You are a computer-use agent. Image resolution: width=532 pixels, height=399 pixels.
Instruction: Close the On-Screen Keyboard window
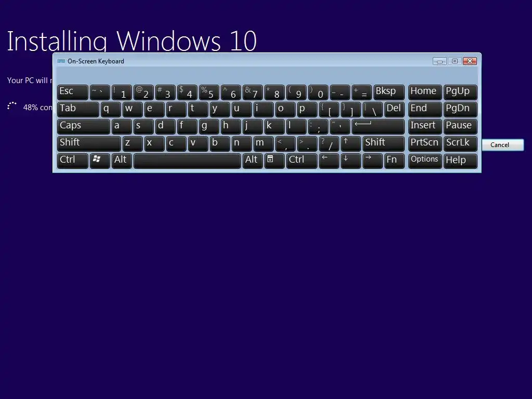pos(470,61)
